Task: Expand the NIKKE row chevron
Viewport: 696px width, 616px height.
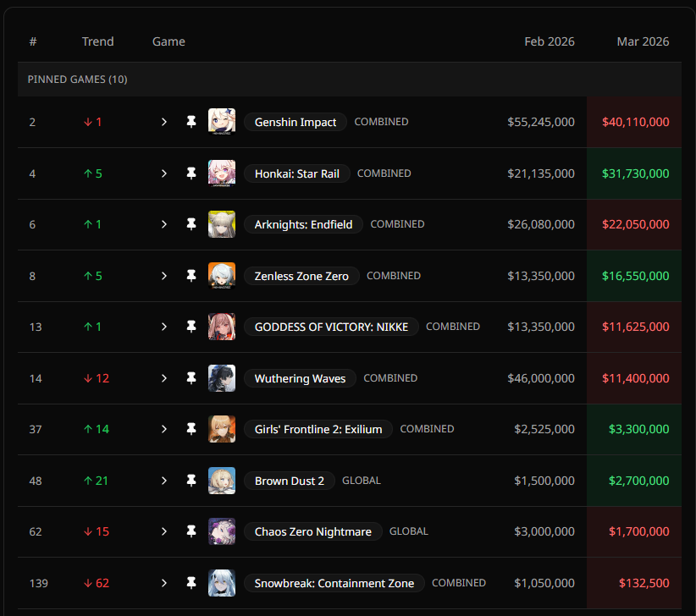Action: [x=164, y=327]
